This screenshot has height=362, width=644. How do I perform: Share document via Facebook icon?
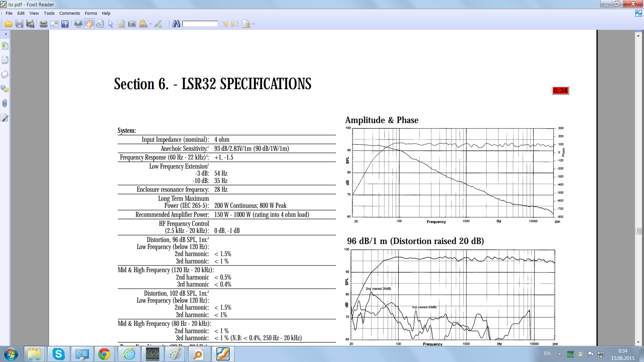point(65,24)
